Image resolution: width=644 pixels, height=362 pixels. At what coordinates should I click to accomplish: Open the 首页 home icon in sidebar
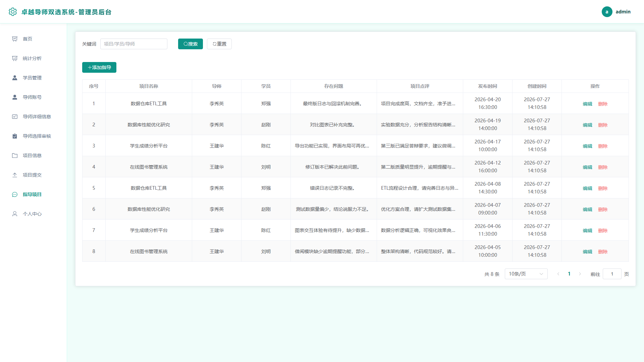pos(15,39)
